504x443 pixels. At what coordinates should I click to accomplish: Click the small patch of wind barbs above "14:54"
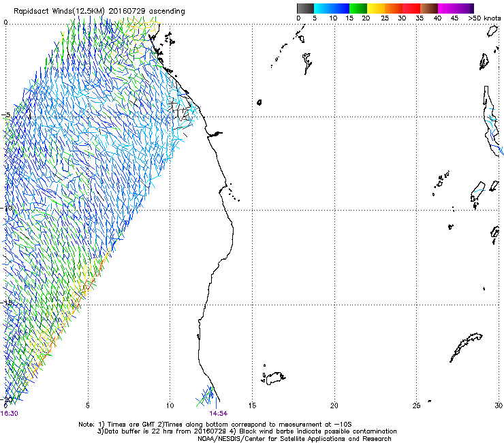pos(206,397)
